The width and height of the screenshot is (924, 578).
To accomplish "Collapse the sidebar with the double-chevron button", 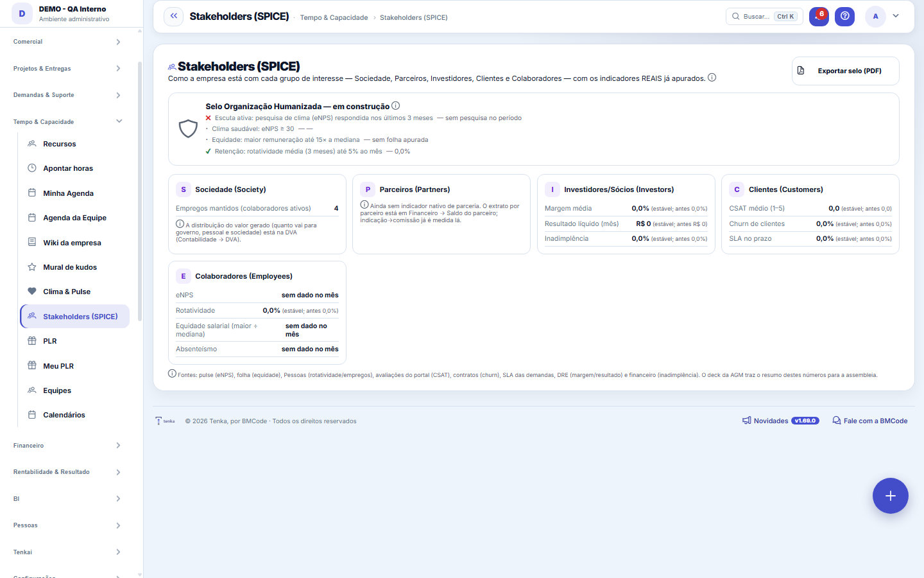I will coord(173,16).
